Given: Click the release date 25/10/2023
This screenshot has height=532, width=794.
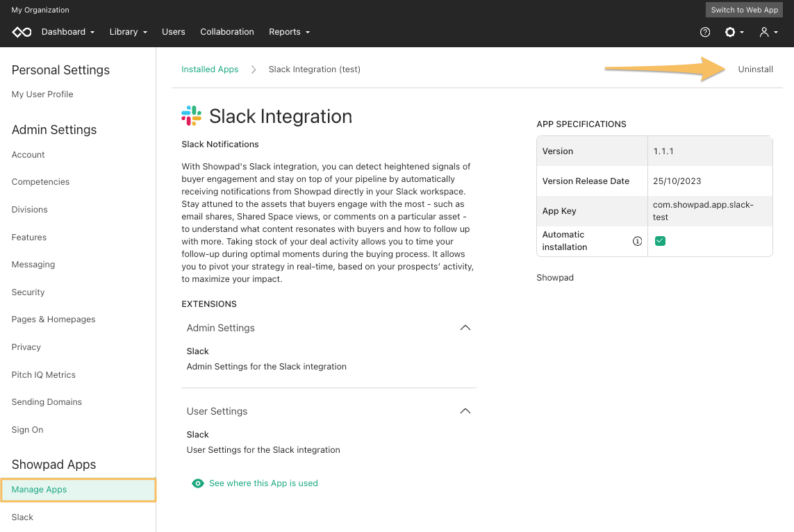Looking at the screenshot, I should [x=677, y=181].
